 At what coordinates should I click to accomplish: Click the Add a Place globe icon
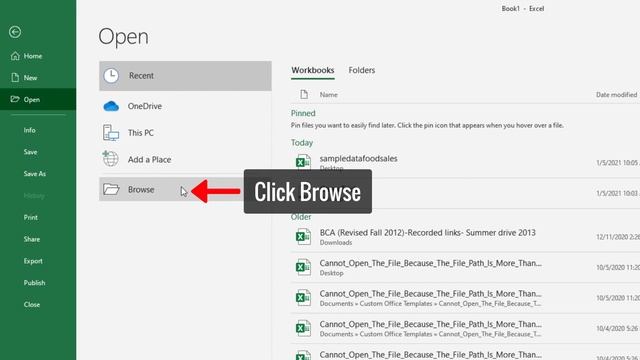(110, 159)
